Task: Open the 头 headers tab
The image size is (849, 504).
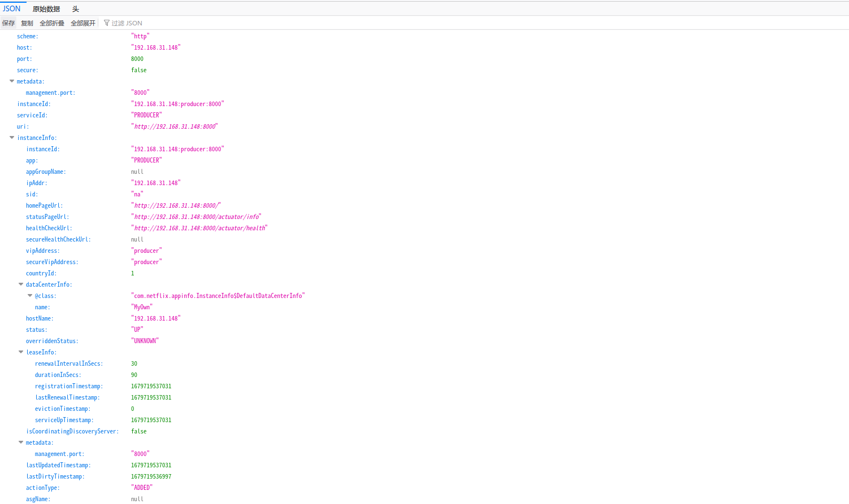Action: 75,8
